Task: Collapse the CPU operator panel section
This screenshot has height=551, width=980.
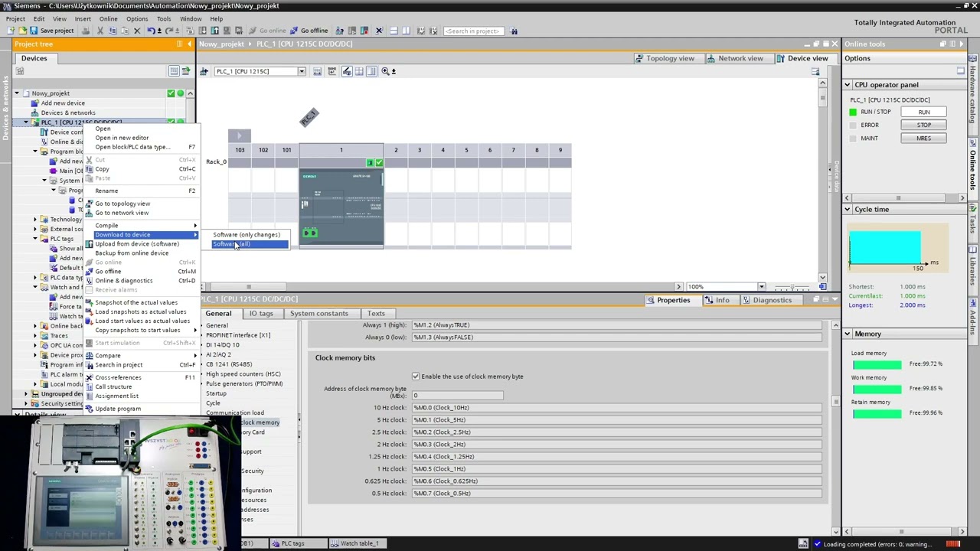Action: [x=848, y=85]
